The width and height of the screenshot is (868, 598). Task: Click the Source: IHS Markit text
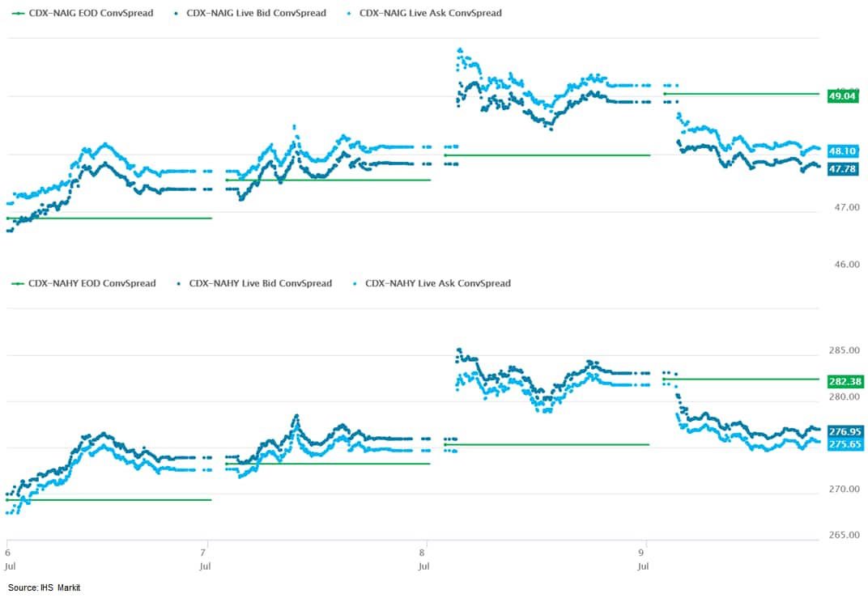(45, 587)
